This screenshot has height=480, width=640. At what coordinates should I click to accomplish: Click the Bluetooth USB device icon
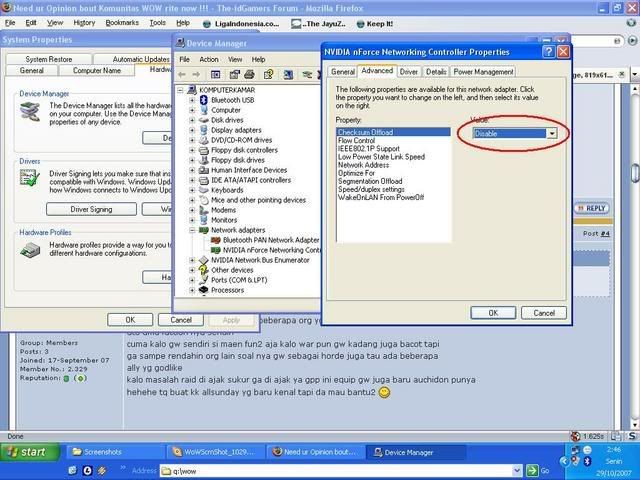click(x=204, y=100)
